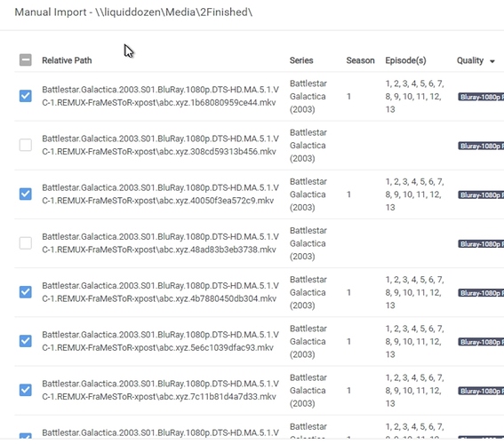Set the empty season cell for 48ad83b3eb3738.mkv
The image size is (504, 444).
point(361,243)
